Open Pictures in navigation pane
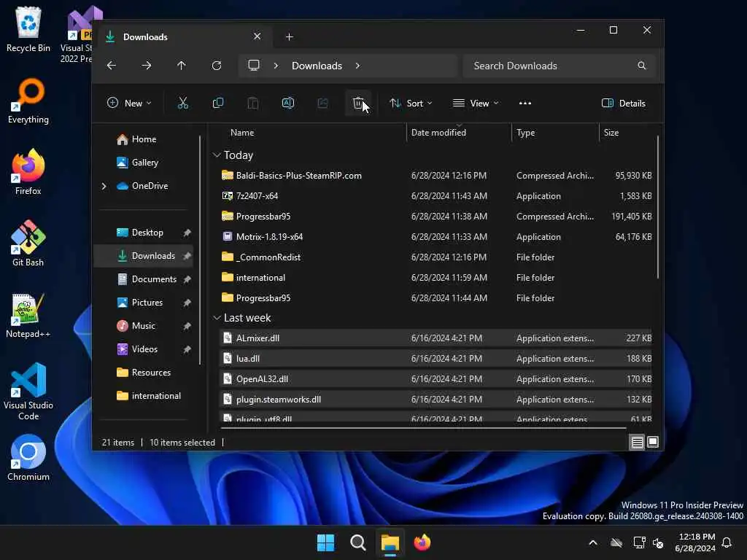Screen dimensions: 747x560 point(147,303)
